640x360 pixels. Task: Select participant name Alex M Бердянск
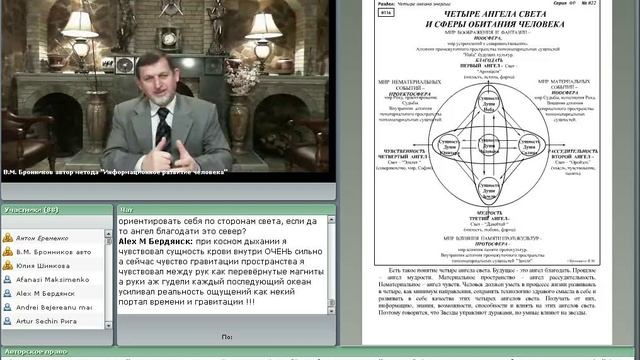[x=45, y=293]
